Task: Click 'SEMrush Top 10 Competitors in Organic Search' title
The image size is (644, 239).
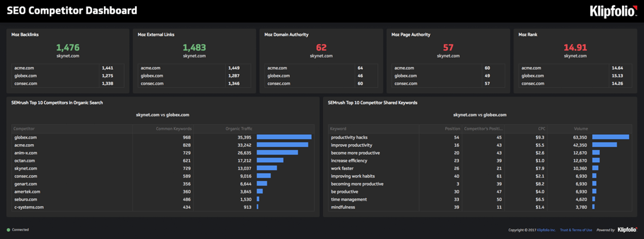Action: pyautogui.click(x=57, y=103)
